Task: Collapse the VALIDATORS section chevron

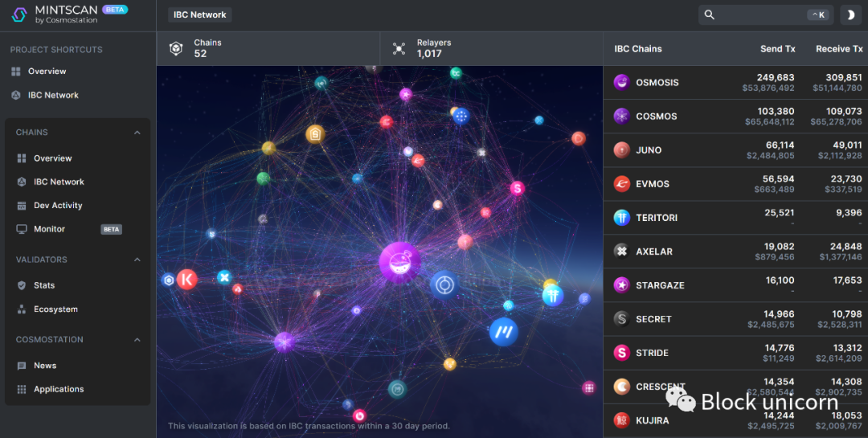Action: (137, 260)
